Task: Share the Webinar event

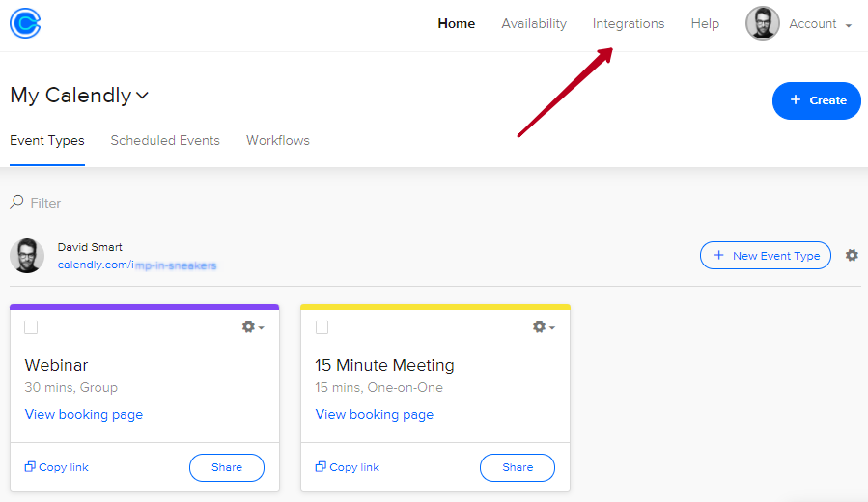Action: pos(226,467)
